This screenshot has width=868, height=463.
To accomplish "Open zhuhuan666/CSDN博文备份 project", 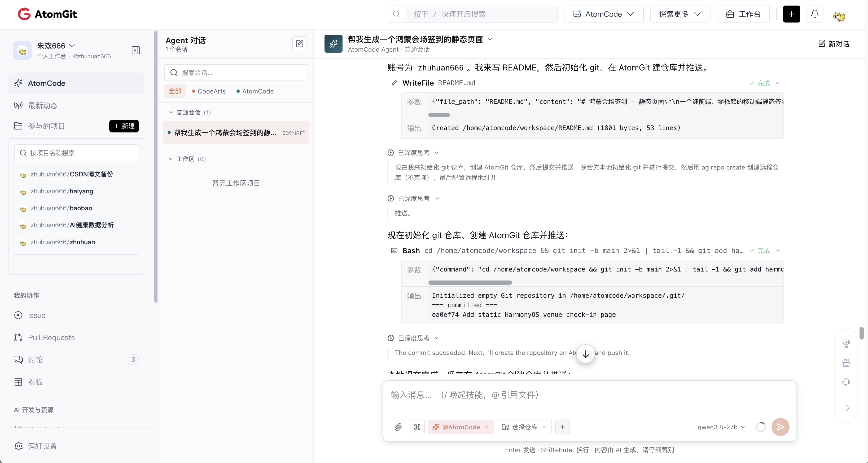I will click(72, 174).
